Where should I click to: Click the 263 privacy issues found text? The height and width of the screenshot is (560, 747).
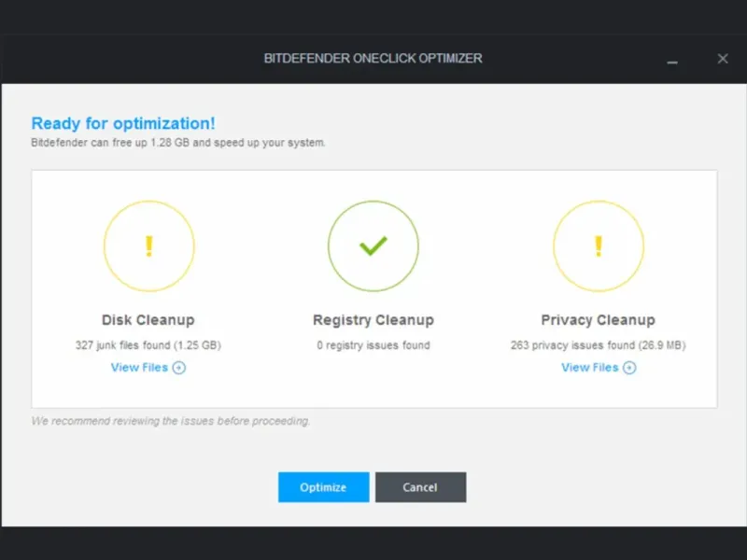click(599, 345)
